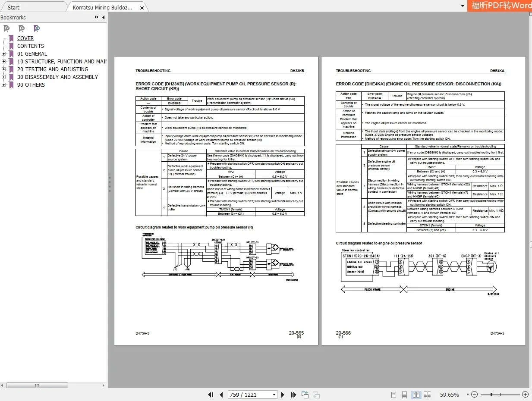This screenshot has width=532, height=401.
Task: Click the 90 OTHERS bookmark ribbon icon
Action: (12, 85)
